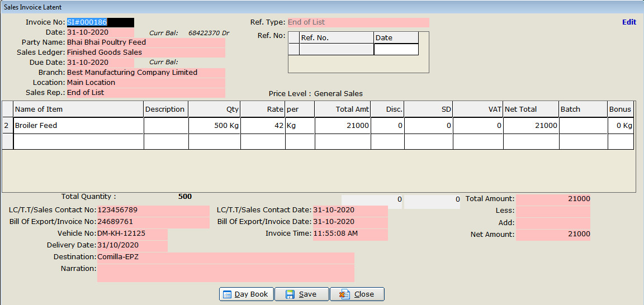This screenshot has height=305, width=644.
Task: Click the LC/T.T/Sales Contact Date field
Action: pos(350,210)
